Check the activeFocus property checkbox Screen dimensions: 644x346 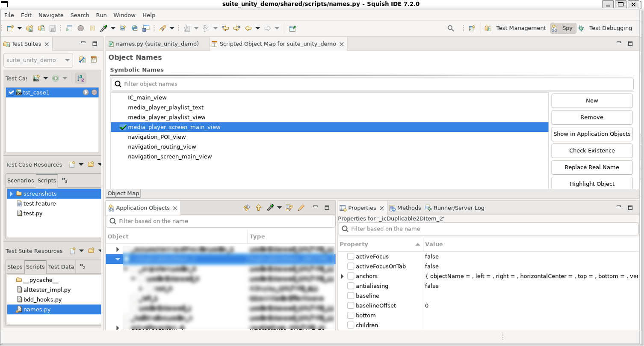pyautogui.click(x=351, y=256)
